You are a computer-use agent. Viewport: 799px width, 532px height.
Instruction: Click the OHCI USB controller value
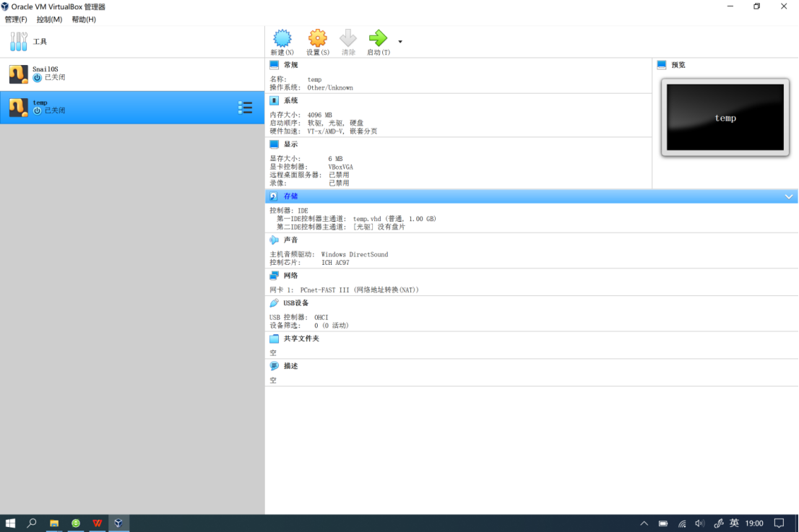[321, 317]
